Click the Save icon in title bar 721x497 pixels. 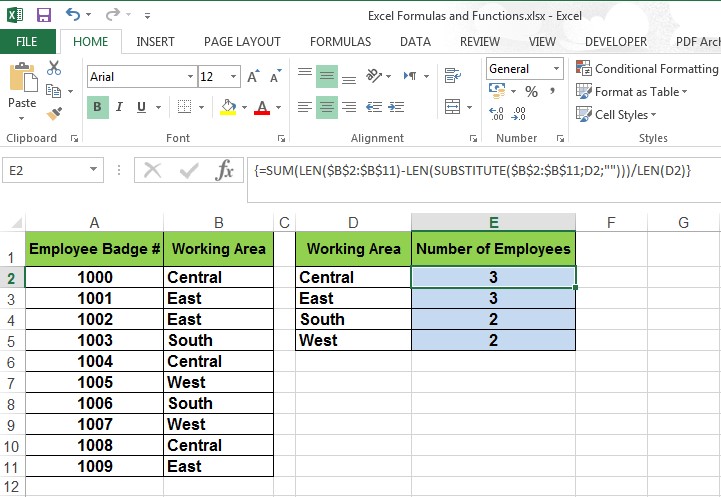click(43, 15)
